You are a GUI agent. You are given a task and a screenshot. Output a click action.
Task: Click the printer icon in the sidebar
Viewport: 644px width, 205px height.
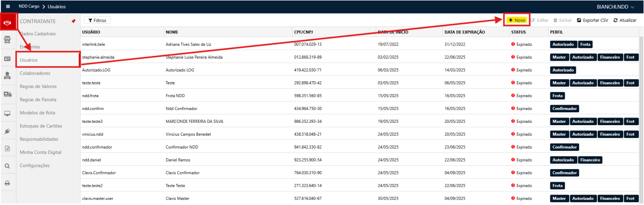click(8, 183)
